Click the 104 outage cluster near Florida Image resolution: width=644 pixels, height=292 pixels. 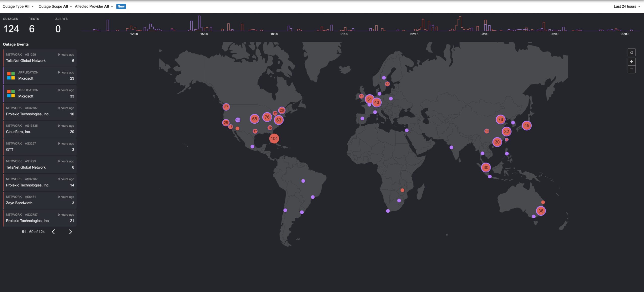coord(274,138)
